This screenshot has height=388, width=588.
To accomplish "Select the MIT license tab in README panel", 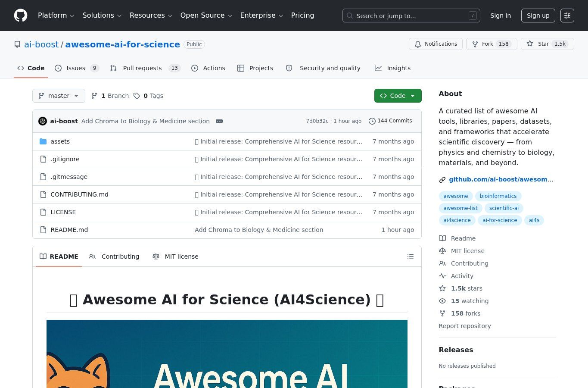I will pyautogui.click(x=175, y=257).
